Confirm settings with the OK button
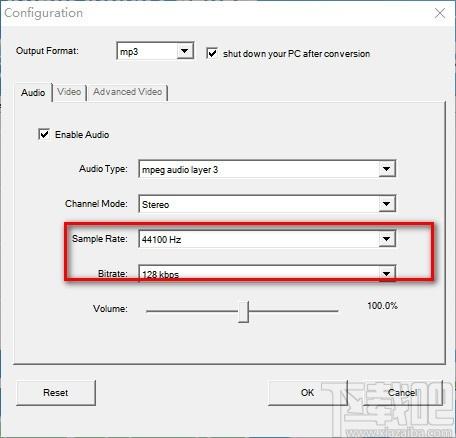The height and width of the screenshot is (438, 456). 307,393
